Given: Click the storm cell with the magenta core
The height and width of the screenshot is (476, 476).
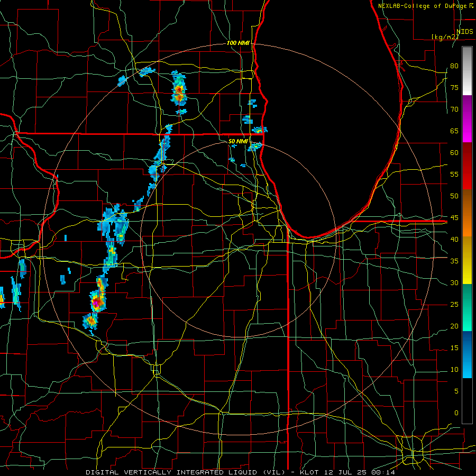Looking at the screenshot, I should [98, 301].
